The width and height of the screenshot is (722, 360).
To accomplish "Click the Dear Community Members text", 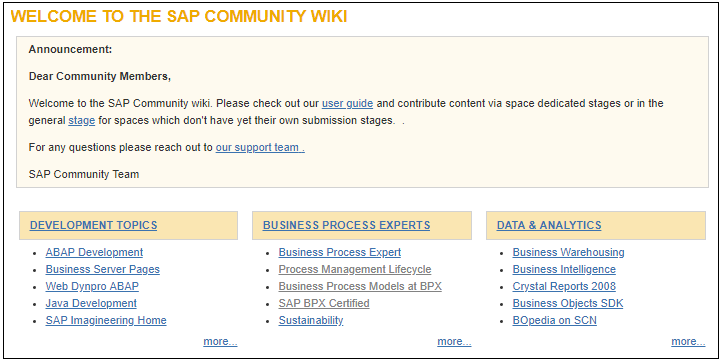I will tap(100, 76).
